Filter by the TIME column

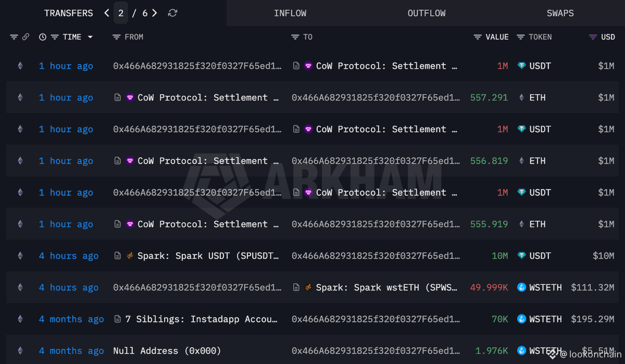(x=54, y=37)
